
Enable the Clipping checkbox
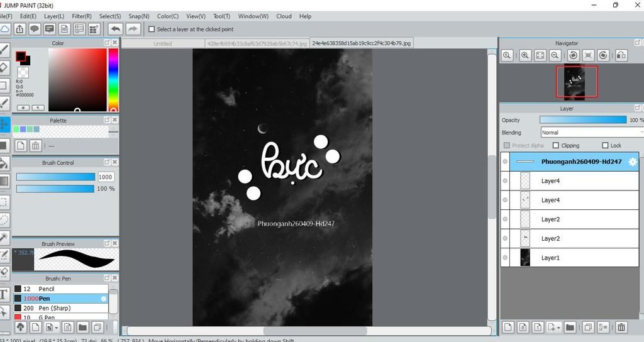pos(556,145)
